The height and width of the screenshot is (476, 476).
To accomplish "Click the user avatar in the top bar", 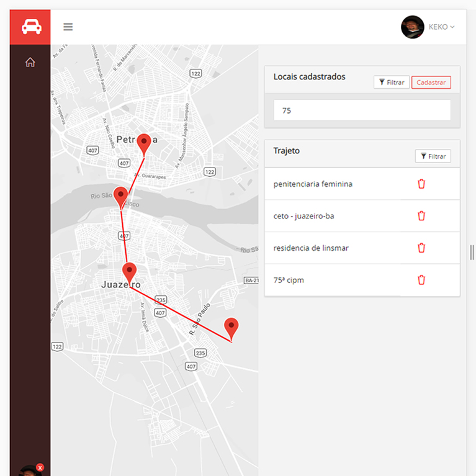I will pyautogui.click(x=412, y=27).
